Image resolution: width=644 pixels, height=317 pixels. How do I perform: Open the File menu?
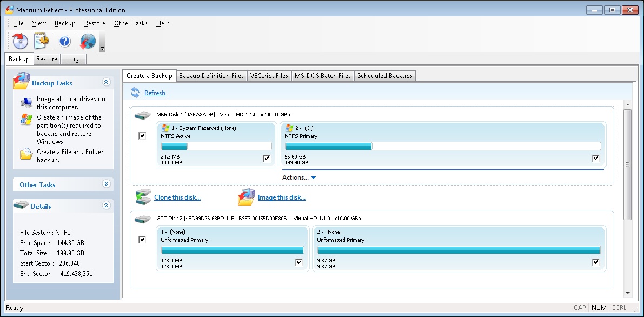coord(19,23)
